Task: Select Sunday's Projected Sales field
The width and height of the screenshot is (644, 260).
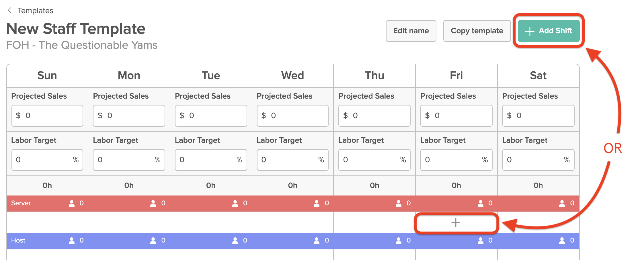Action: tap(47, 116)
